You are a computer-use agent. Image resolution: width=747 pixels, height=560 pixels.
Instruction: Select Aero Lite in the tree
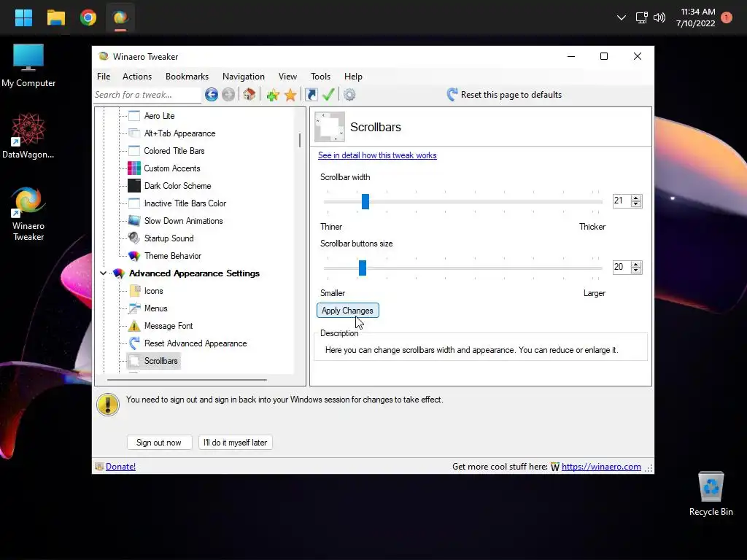(159, 116)
